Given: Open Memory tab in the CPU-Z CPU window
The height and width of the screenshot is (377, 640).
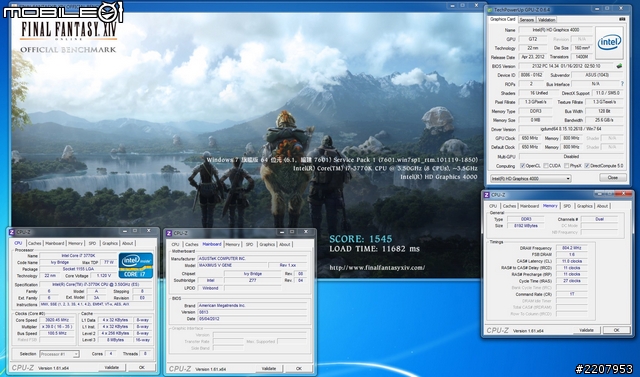Looking at the screenshot, I should click(x=76, y=243).
